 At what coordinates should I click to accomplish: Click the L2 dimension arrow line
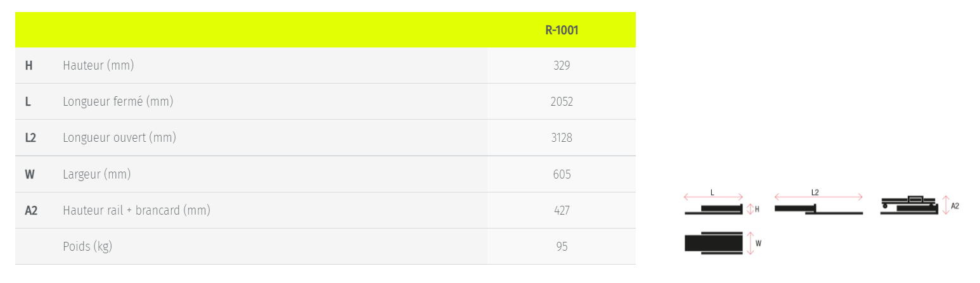(x=818, y=197)
